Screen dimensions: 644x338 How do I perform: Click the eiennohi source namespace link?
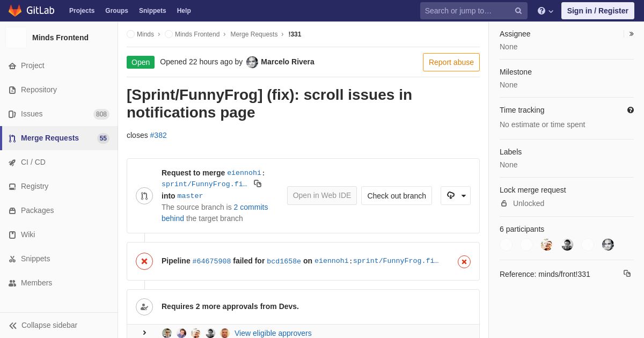(244, 173)
